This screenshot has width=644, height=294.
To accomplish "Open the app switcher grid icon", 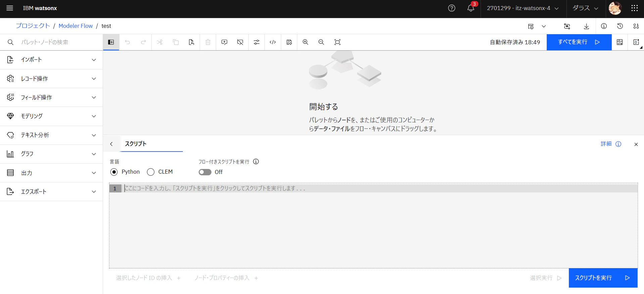I will click(634, 8).
